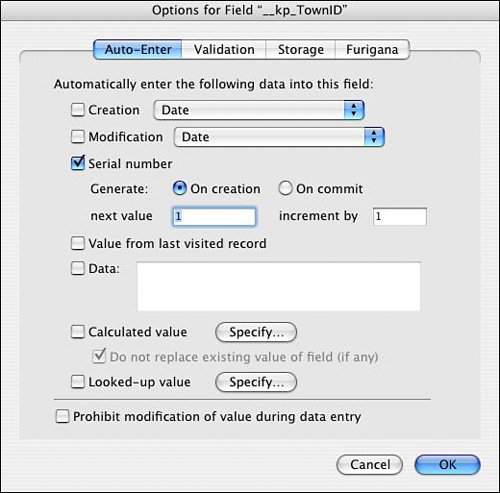This screenshot has height=493, width=500.
Task: Switch to the Validation tab
Action: [224, 50]
